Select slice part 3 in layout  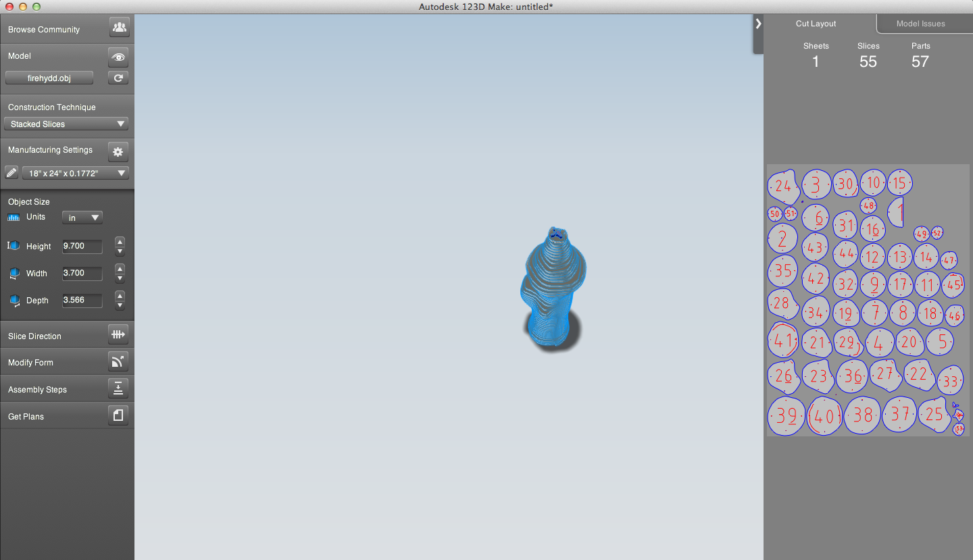point(816,184)
